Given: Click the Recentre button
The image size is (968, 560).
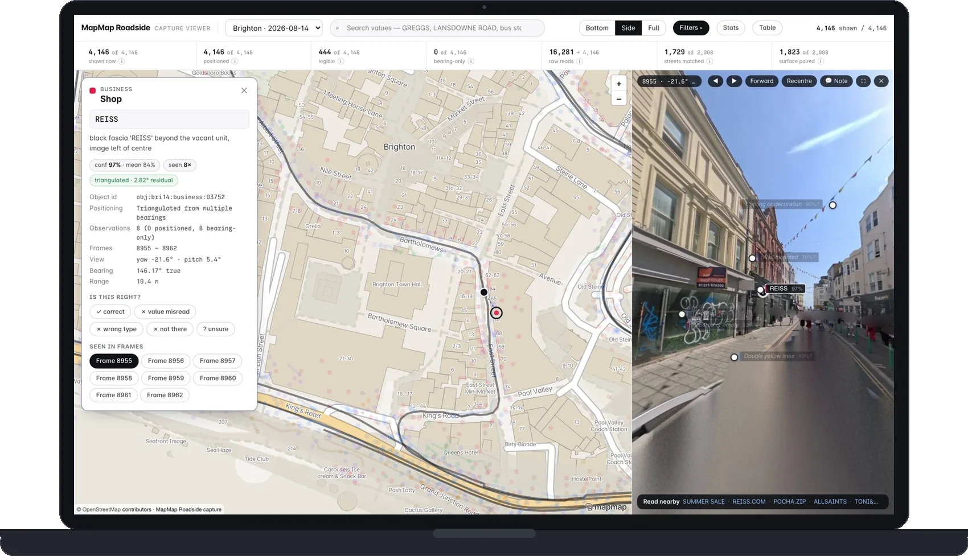Looking at the screenshot, I should 799,81.
